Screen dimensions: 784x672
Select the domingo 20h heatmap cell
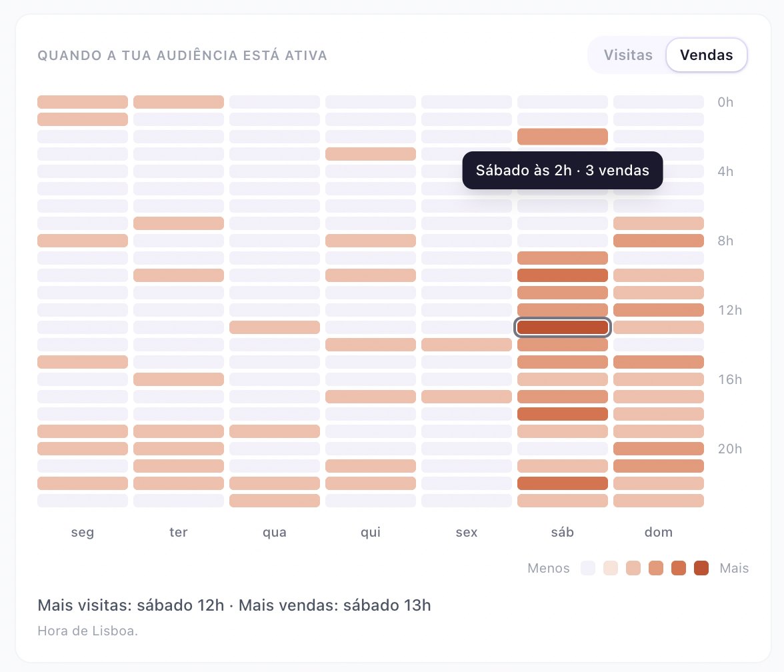tap(659, 449)
